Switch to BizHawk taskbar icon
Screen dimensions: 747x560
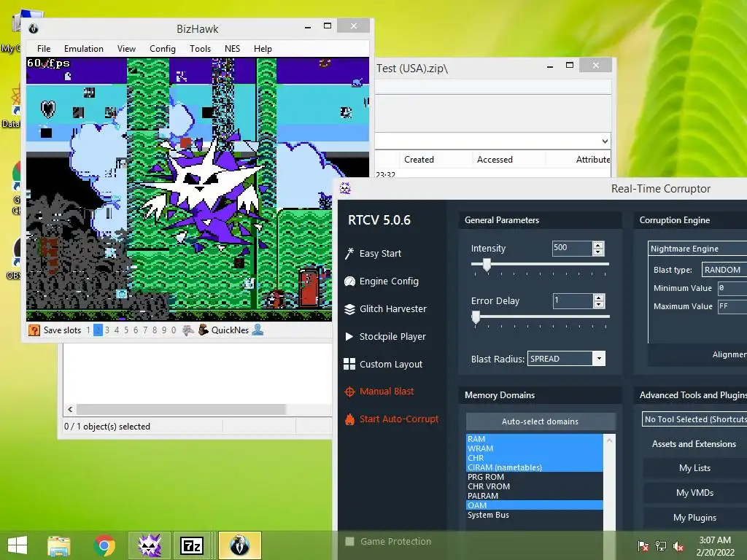(x=239, y=545)
